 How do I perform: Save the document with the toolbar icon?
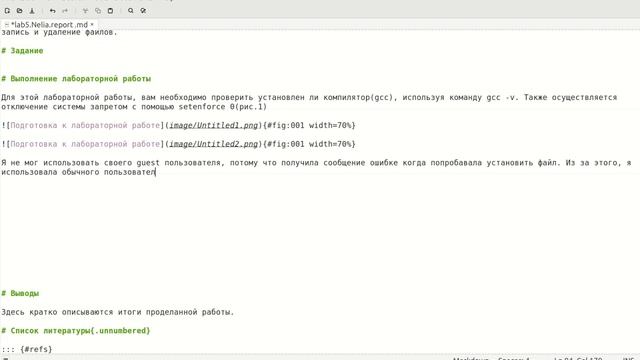(x=32, y=11)
